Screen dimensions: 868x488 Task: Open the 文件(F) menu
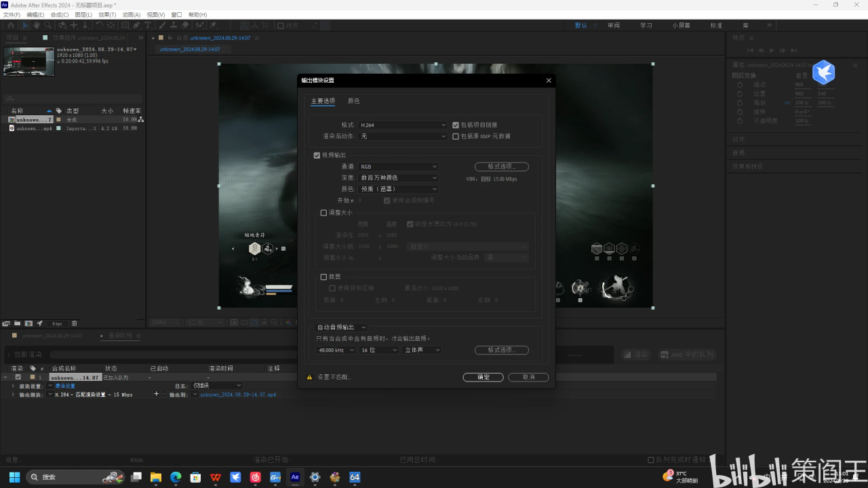tap(12, 14)
